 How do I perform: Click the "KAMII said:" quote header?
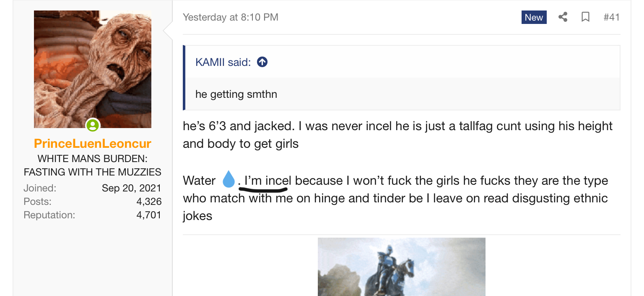point(223,62)
